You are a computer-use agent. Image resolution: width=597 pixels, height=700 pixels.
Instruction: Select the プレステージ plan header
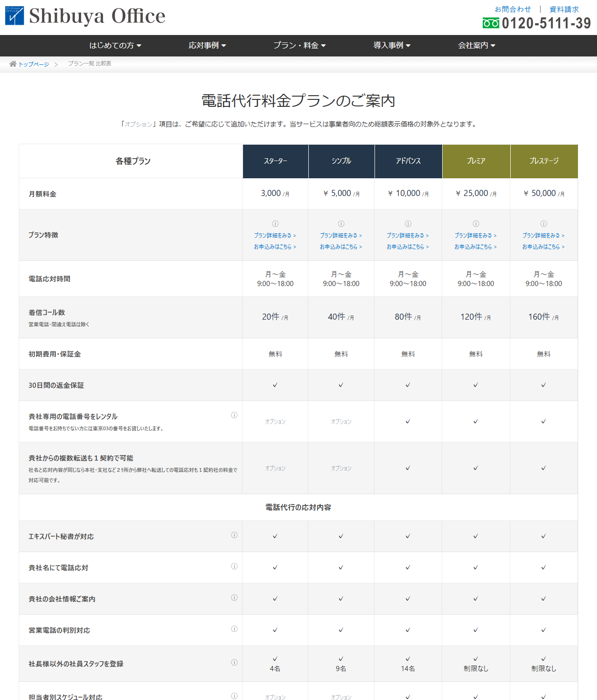click(544, 161)
